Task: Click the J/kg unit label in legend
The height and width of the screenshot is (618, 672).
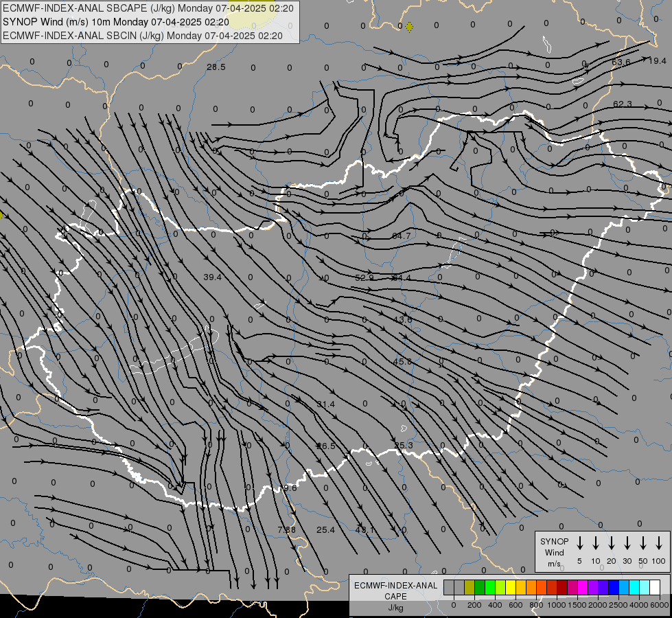Action: pyautogui.click(x=395, y=608)
